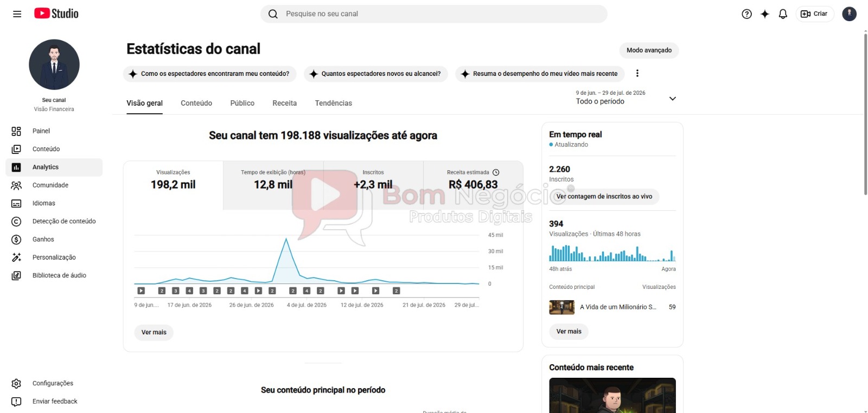The height and width of the screenshot is (413, 868).
Task: Click the 2.260 Inscritos count
Action: click(x=559, y=170)
